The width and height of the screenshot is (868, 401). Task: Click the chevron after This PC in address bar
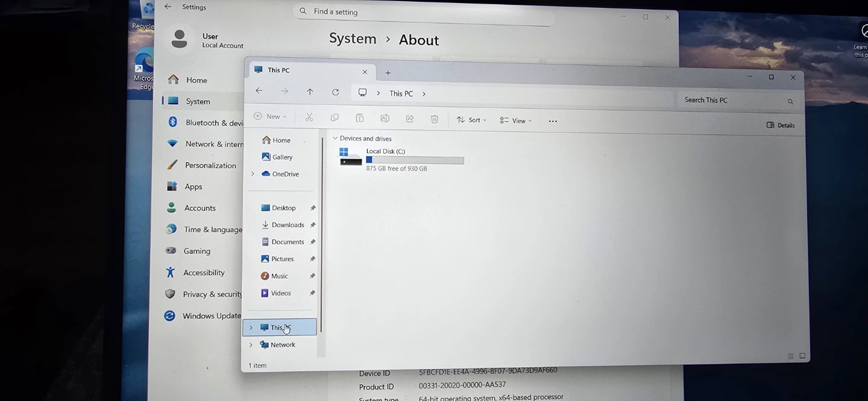click(424, 94)
